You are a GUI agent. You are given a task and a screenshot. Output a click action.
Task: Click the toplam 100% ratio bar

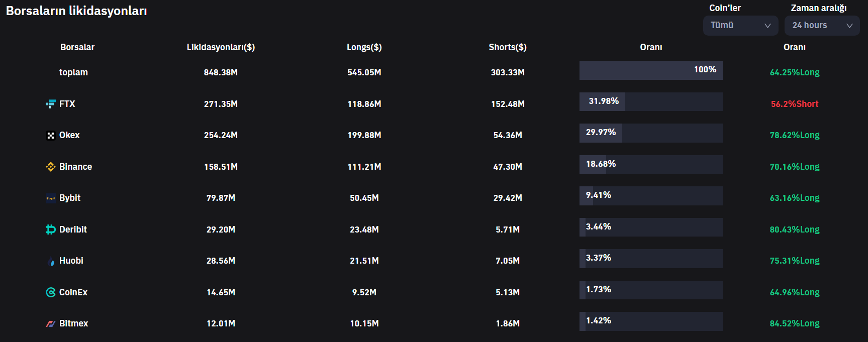pos(651,70)
